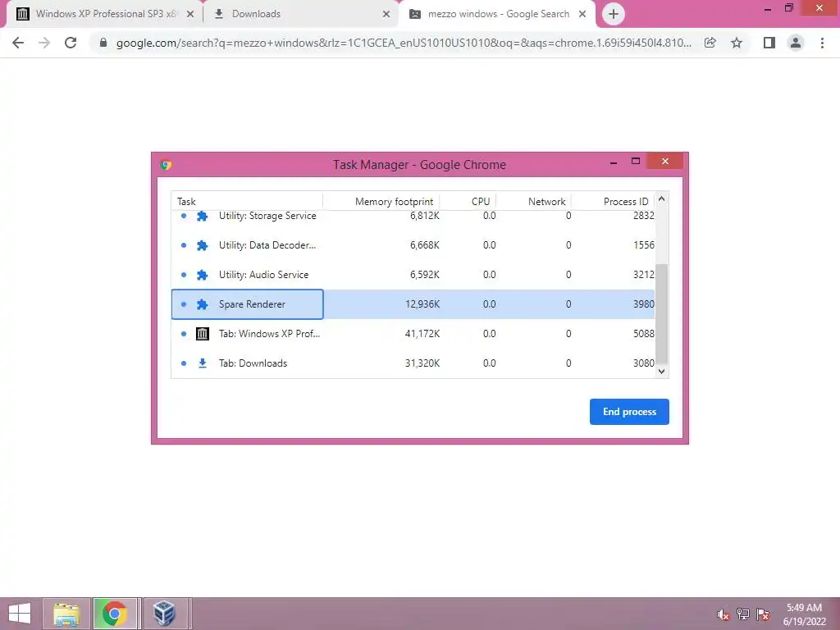Open the Windows Start button
The image size is (840, 630).
pos(20,614)
